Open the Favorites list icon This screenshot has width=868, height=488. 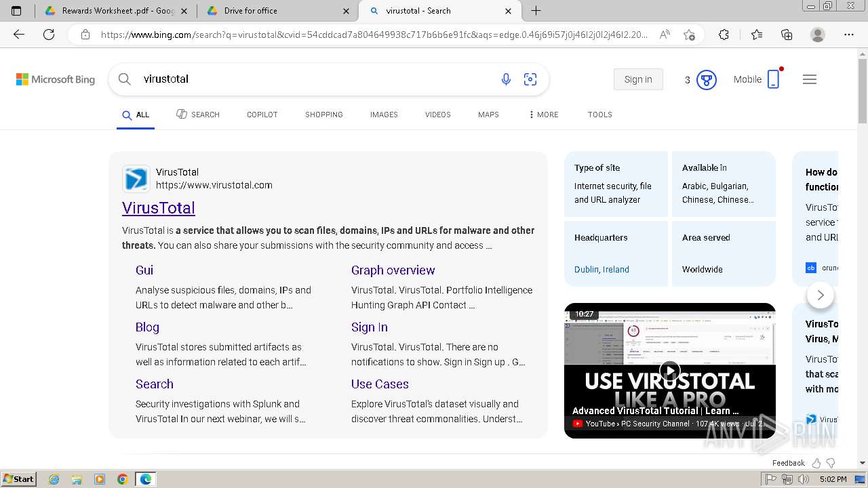click(x=757, y=35)
